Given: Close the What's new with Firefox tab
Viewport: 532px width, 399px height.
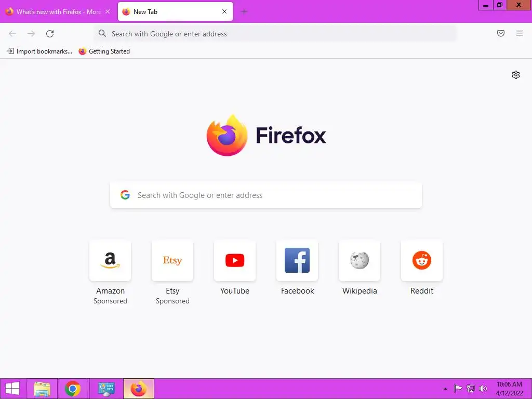Looking at the screenshot, I should (108, 11).
